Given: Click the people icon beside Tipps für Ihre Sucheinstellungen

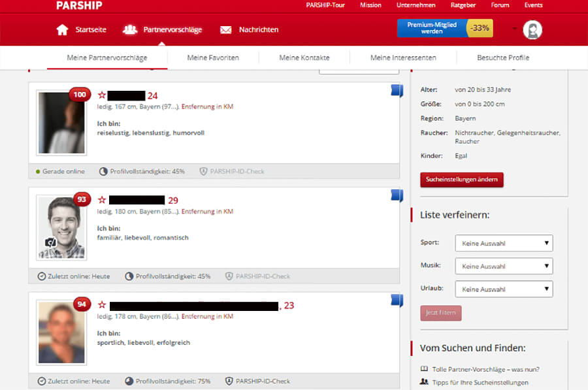Looking at the screenshot, I should pos(424,382).
